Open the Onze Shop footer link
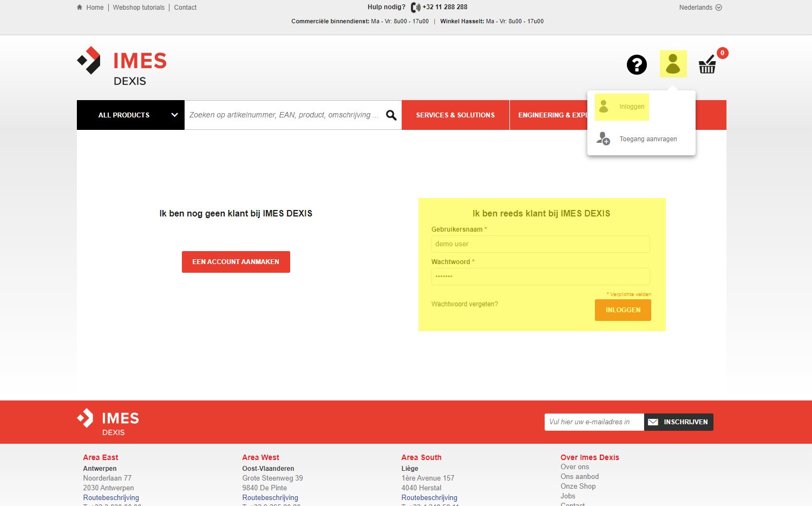This screenshot has width=812, height=506. point(578,487)
